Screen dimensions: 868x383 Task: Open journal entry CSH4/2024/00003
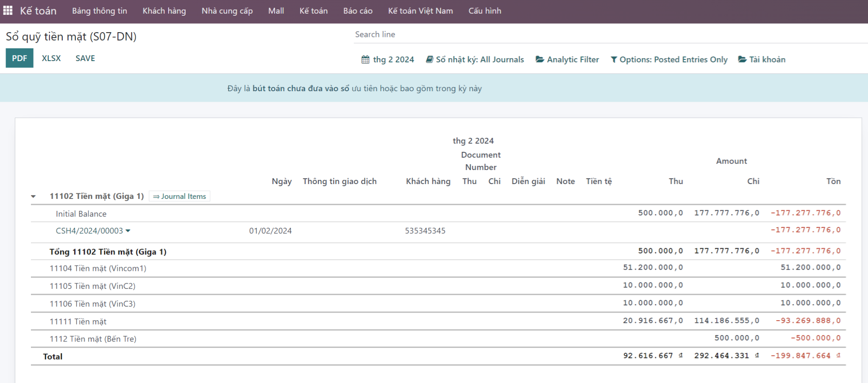[x=89, y=231]
